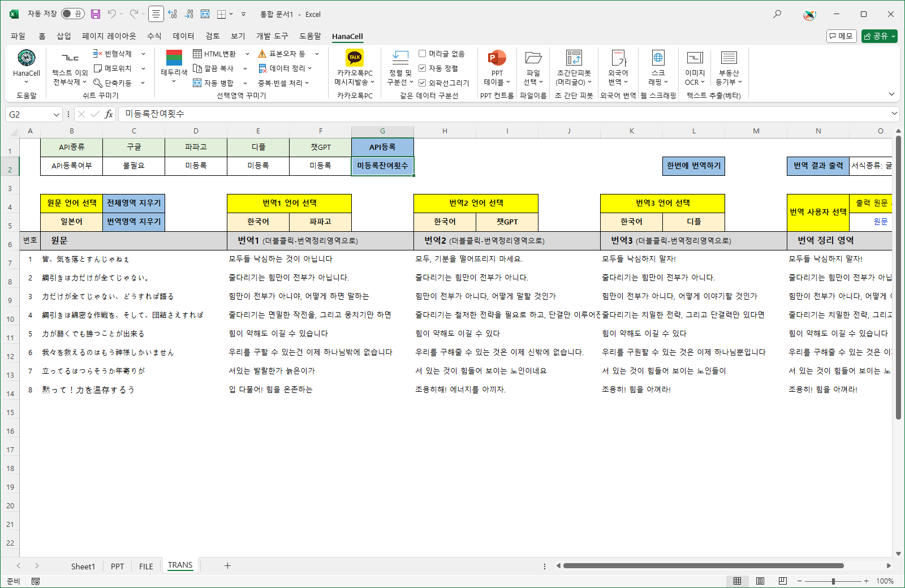The image size is (905, 588).
Task: Click the 자동 병합 merge icon
Action: click(x=197, y=83)
